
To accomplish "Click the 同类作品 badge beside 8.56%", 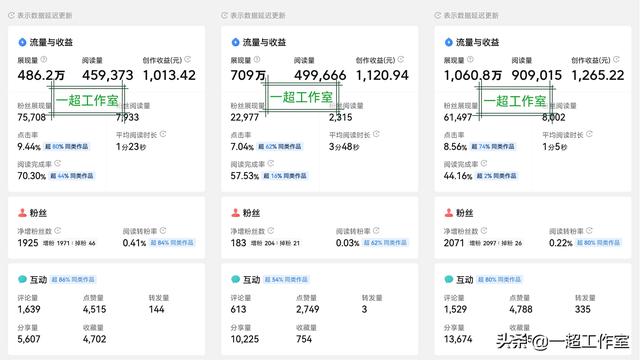I will click(x=493, y=147).
